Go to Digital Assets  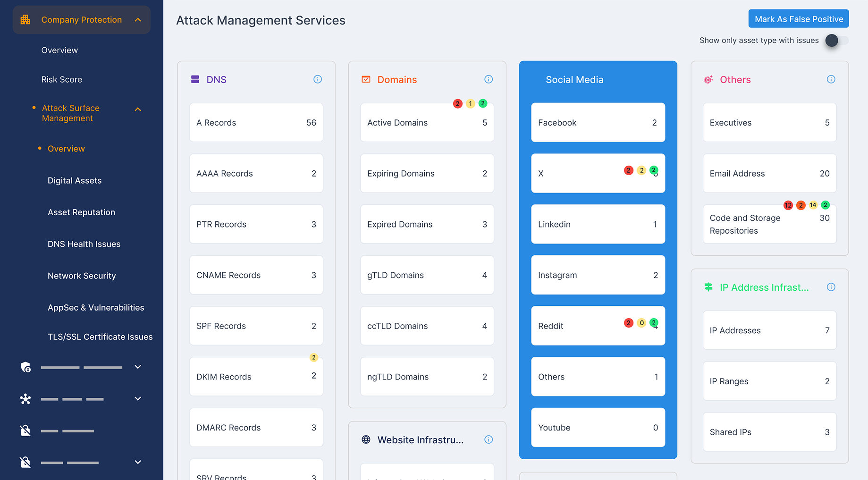click(75, 180)
